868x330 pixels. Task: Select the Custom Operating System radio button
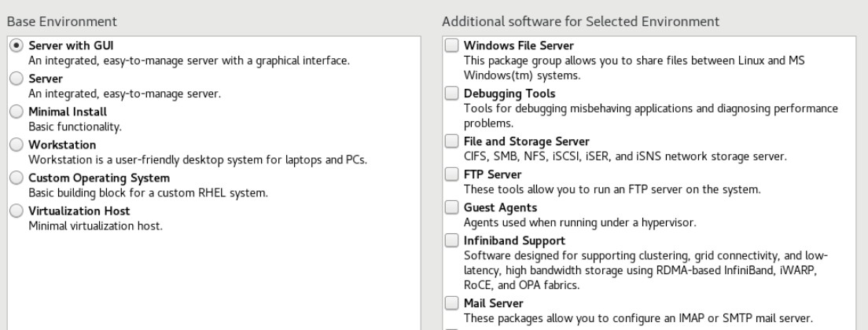coord(16,178)
